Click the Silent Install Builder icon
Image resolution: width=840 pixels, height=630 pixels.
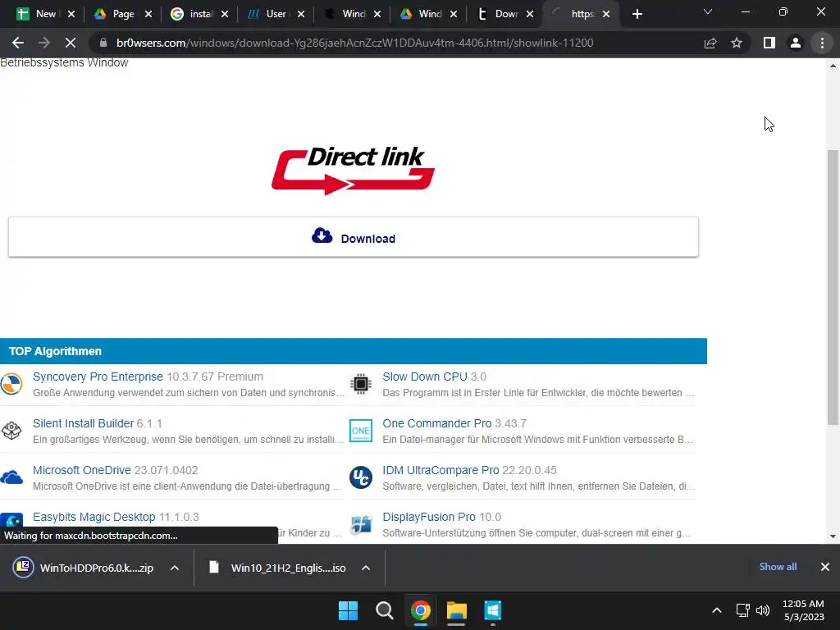pyautogui.click(x=11, y=430)
